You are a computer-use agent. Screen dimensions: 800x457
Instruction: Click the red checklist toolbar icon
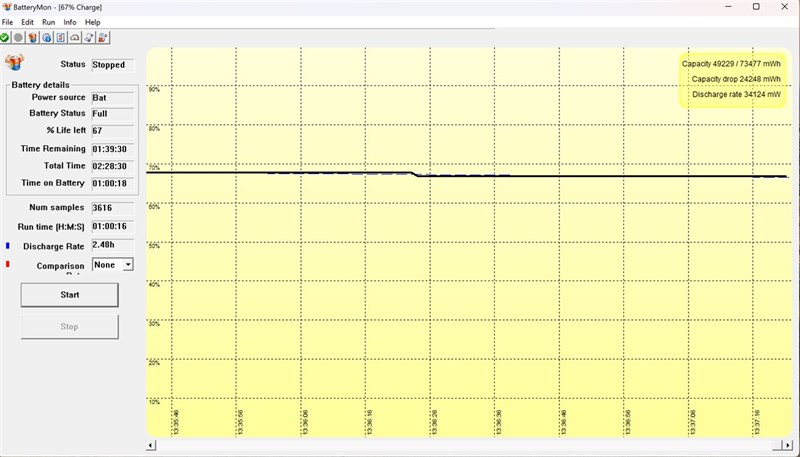tap(61, 37)
